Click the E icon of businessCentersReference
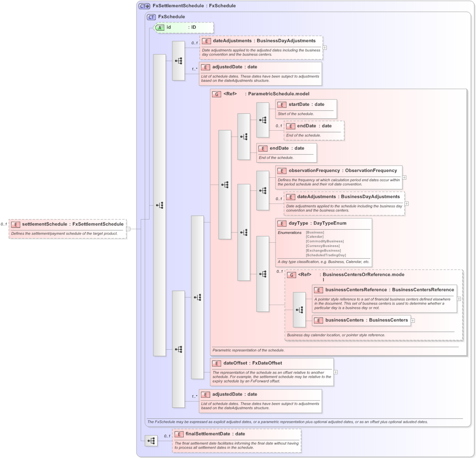Screen dimensions: 476x458 [318, 290]
